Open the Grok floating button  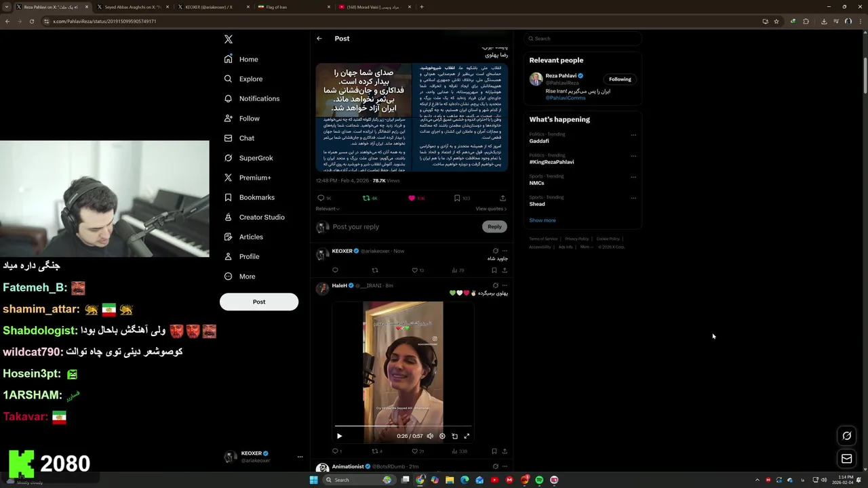846,436
